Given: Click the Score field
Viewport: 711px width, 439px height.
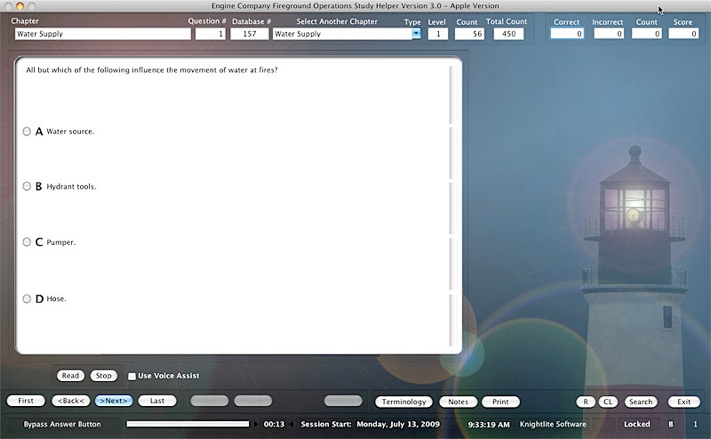Looking at the screenshot, I should tap(683, 34).
